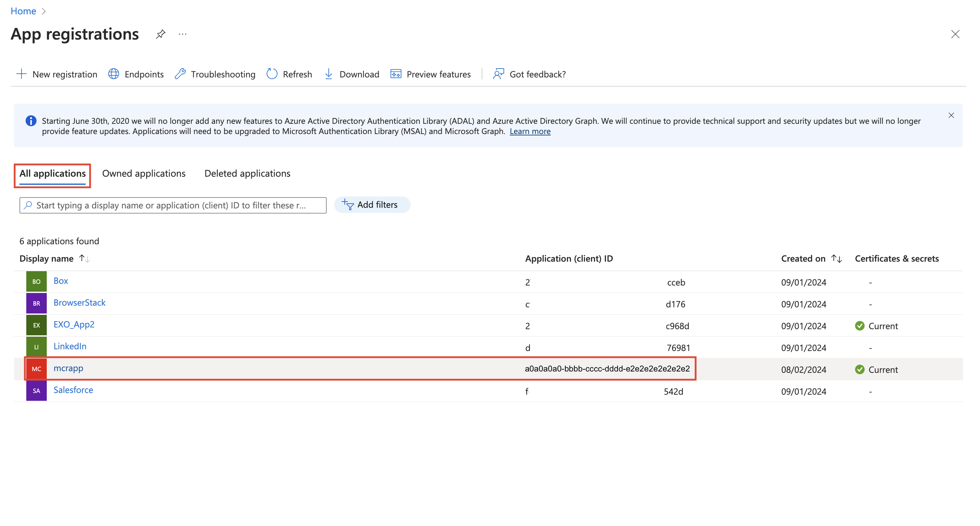Click the Current status text for mcrapp

883,370
